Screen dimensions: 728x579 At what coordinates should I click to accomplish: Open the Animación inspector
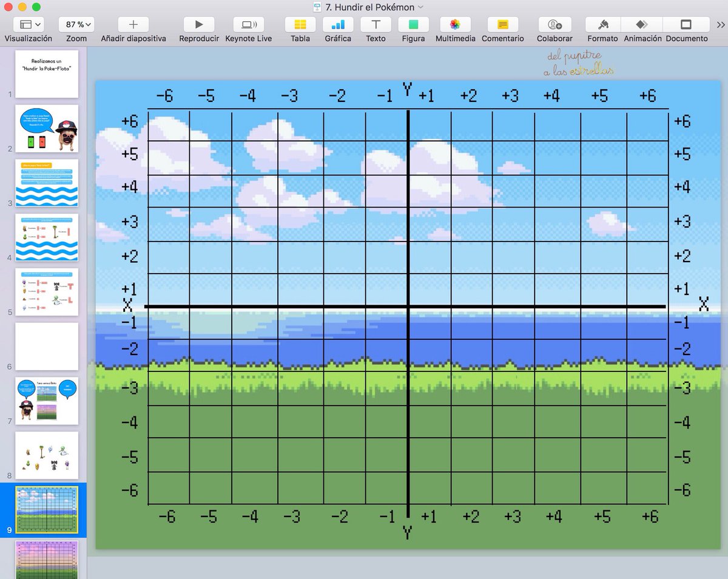coord(642,24)
